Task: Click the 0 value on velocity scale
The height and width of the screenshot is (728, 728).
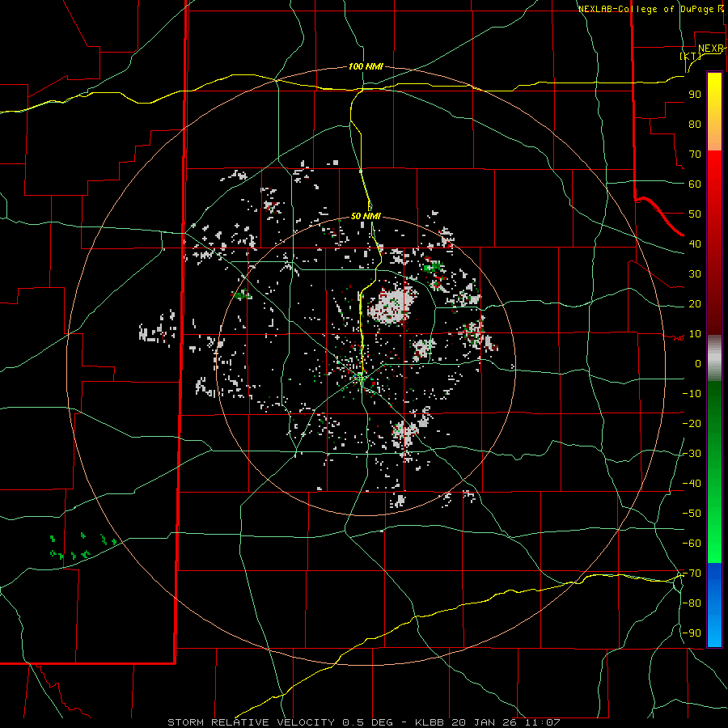Action: [698, 363]
